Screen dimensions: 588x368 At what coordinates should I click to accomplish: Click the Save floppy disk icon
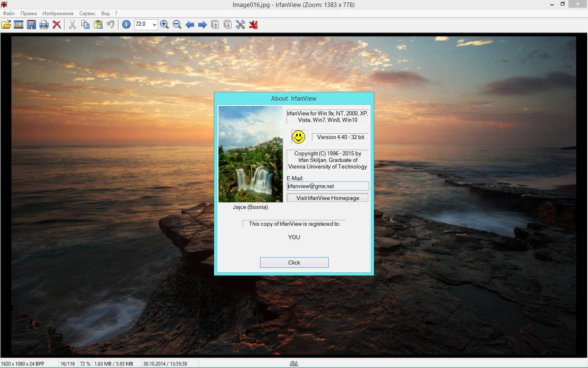point(31,25)
